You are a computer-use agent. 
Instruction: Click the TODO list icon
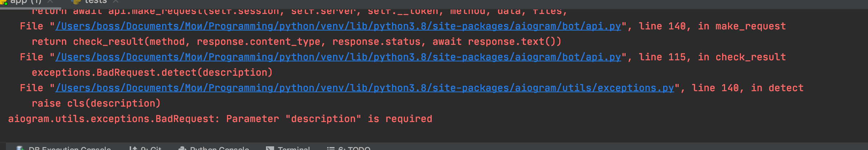[331, 148]
